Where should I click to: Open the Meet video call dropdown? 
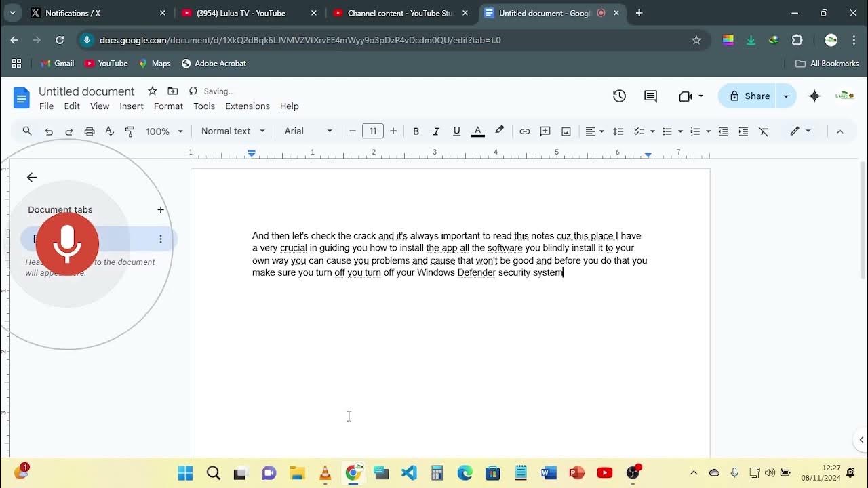690,96
